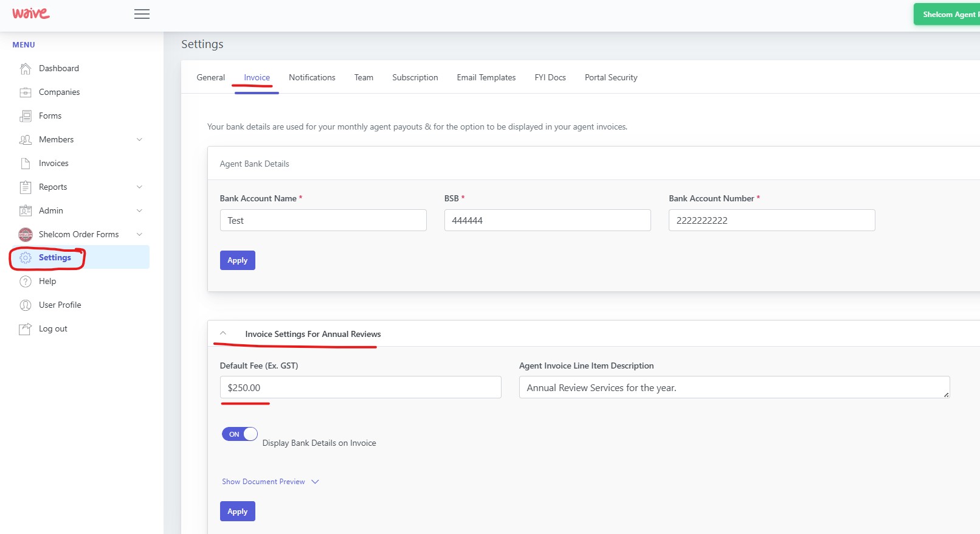This screenshot has height=534, width=980.
Task: Click the Admin sidebar icon
Action: click(26, 211)
